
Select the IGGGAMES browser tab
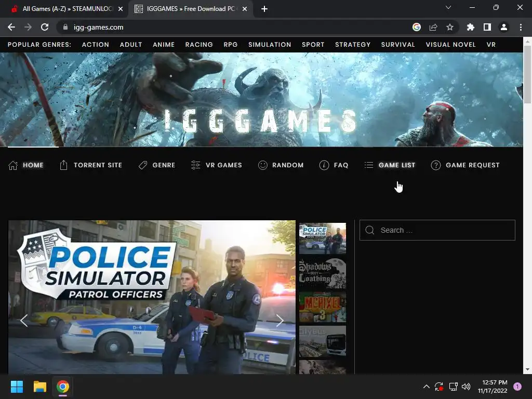190,9
